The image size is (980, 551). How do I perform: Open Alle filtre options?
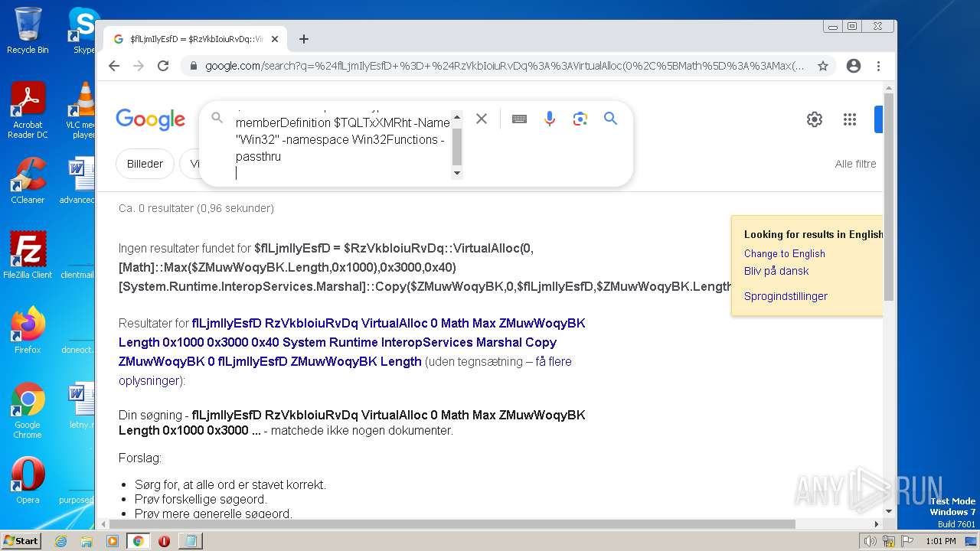(855, 164)
